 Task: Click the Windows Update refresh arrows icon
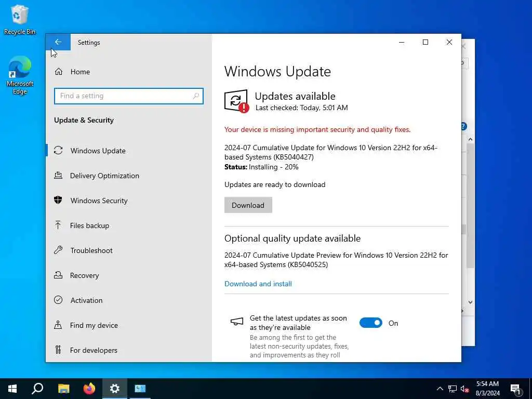pyautogui.click(x=58, y=150)
